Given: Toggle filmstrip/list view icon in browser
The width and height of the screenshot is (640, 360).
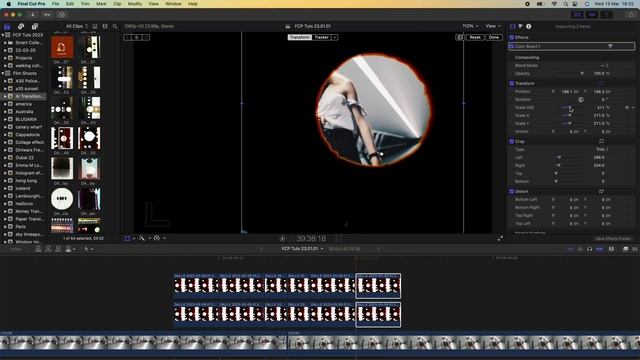Looking at the screenshot, I should click(x=95, y=26).
